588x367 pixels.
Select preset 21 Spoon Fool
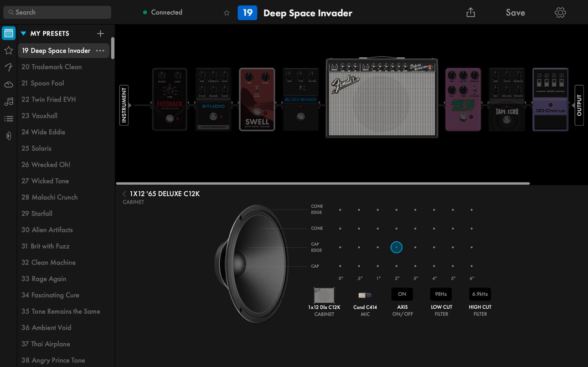pos(64,83)
